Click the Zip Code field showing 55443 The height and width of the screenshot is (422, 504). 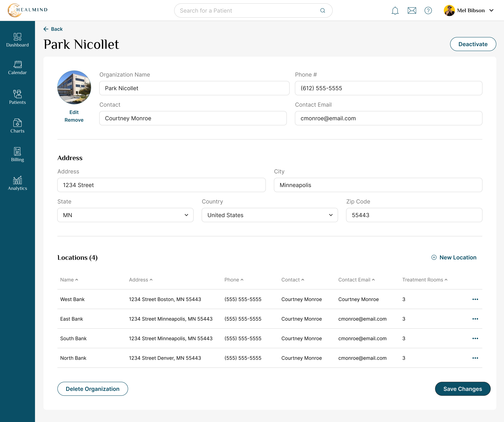pyautogui.click(x=414, y=215)
